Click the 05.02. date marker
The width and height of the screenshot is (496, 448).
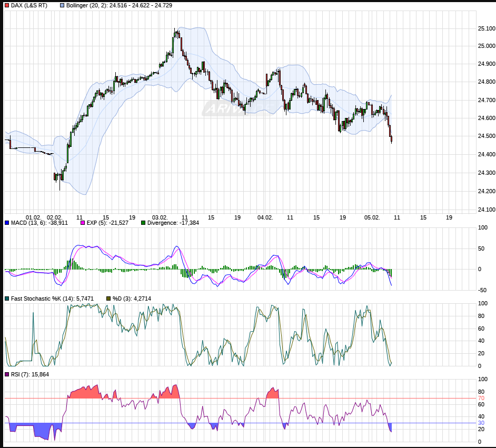pyautogui.click(x=372, y=217)
